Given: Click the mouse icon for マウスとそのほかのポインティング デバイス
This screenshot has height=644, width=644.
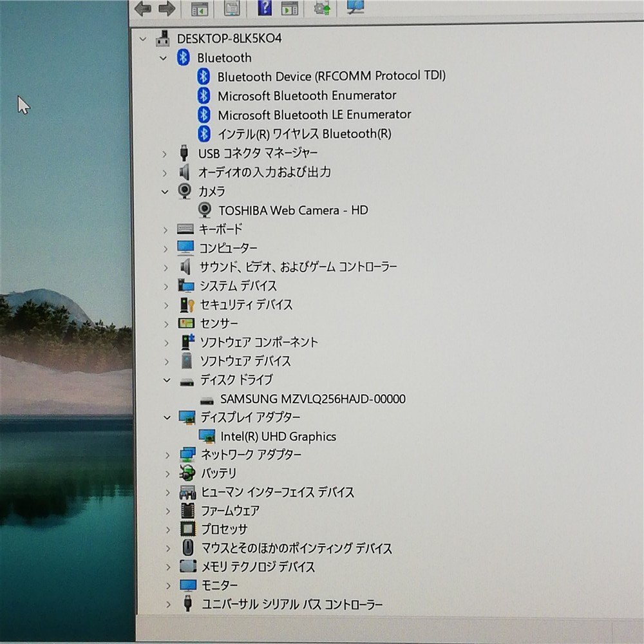Looking at the screenshot, I should click(188, 547).
